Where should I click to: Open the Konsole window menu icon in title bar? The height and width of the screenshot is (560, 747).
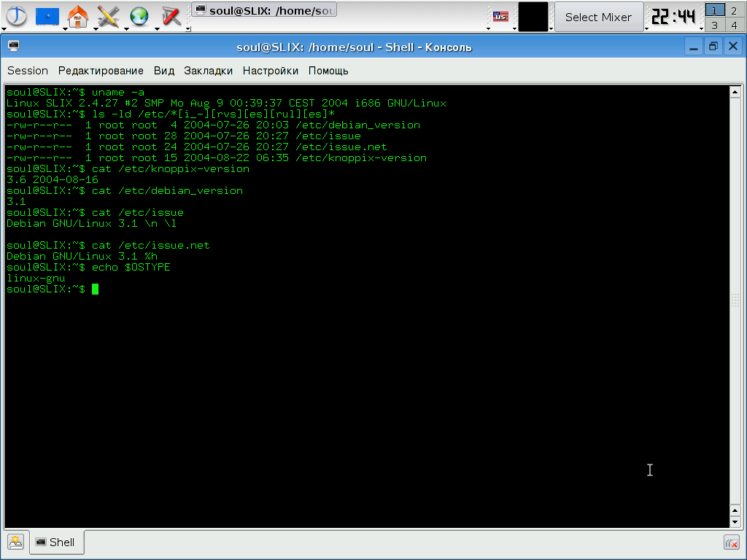point(14,46)
